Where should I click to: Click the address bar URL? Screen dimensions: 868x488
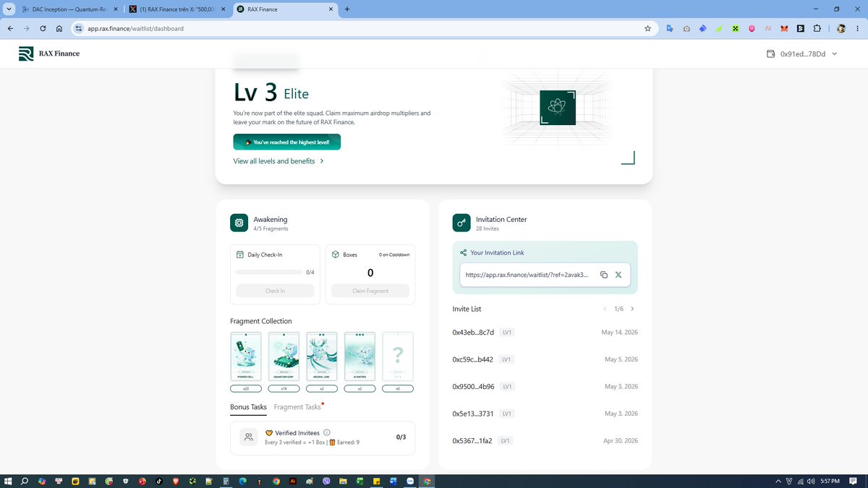tap(135, 29)
